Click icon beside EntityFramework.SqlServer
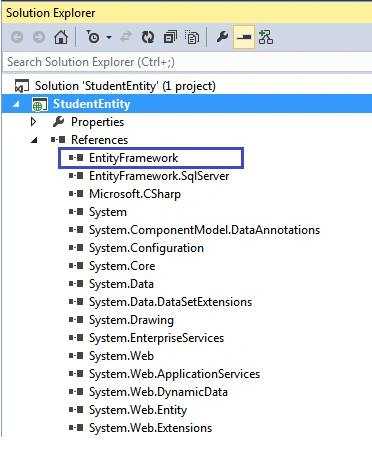The image size is (372, 450). point(76,176)
